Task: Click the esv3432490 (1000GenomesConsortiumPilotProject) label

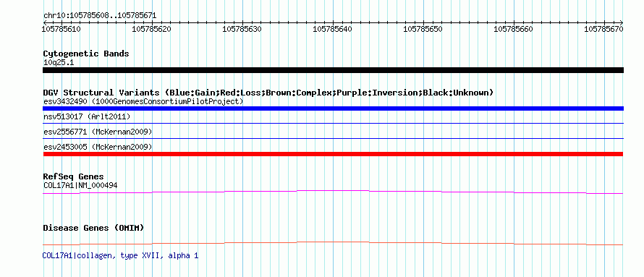Action: tap(143, 101)
